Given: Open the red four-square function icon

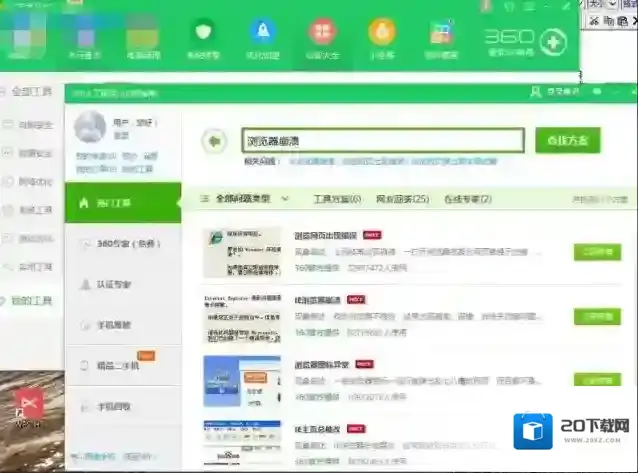Looking at the screenshot, I should 321,34.
